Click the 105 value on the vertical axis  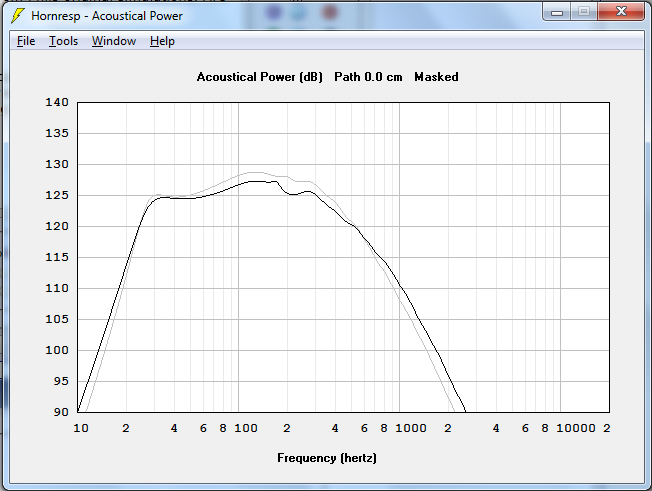[57, 319]
